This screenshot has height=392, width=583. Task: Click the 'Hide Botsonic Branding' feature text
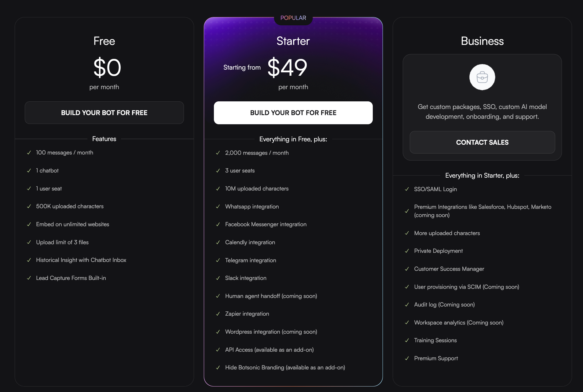pyautogui.click(x=285, y=368)
